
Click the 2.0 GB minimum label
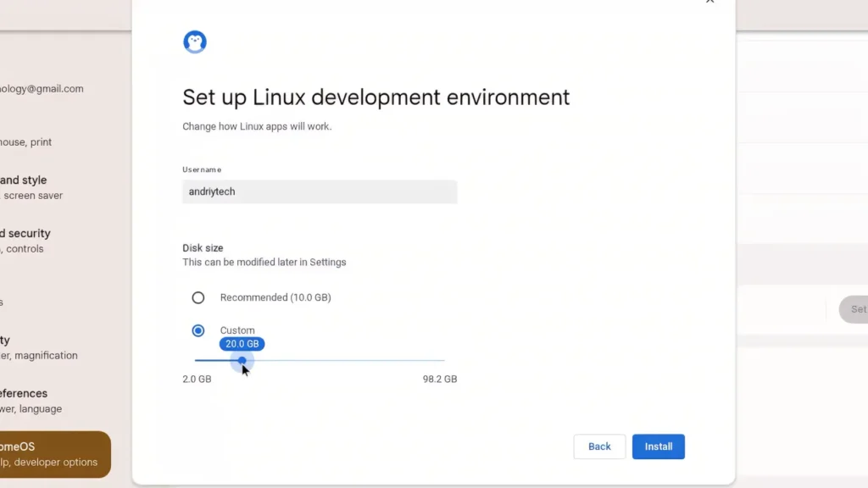coord(197,379)
